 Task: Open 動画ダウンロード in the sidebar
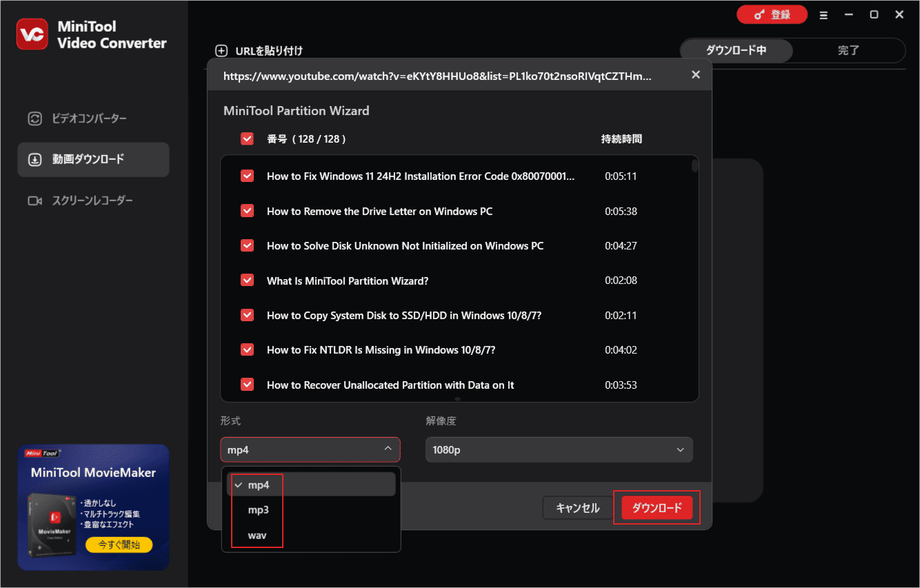(x=93, y=159)
